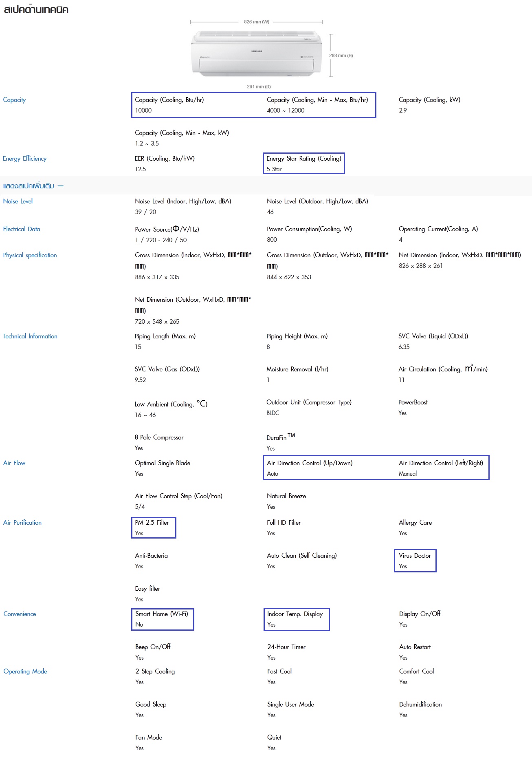Click the Moisture Removal (l/hr) label
This screenshot has height=764, width=532.
(297, 369)
